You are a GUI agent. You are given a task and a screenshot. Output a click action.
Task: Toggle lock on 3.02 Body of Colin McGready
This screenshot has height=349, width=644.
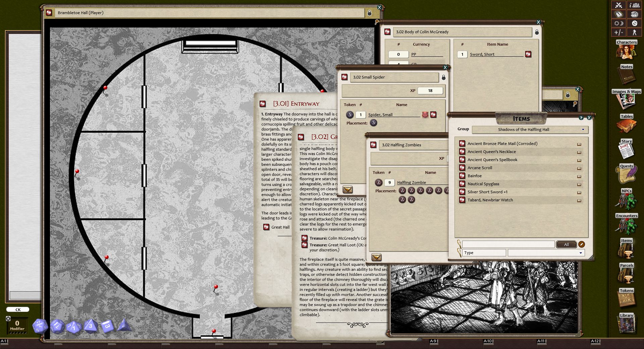tap(537, 32)
